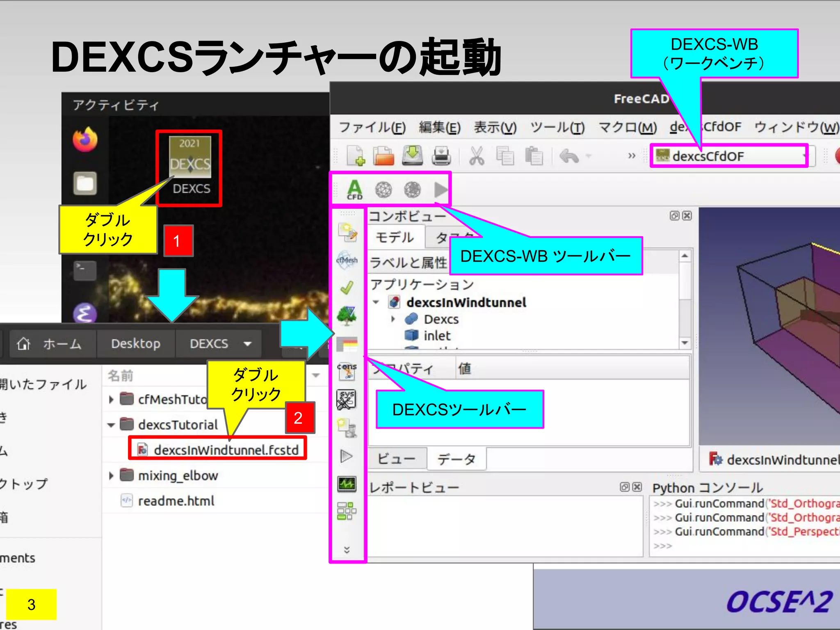Click the CFD analysis container icon
This screenshot has height=630, width=840.
pyautogui.click(x=355, y=189)
